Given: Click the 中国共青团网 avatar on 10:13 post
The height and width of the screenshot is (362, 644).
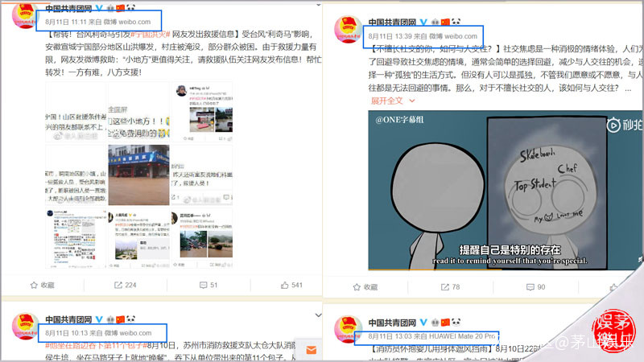Looking at the screenshot, I should click(x=25, y=326).
